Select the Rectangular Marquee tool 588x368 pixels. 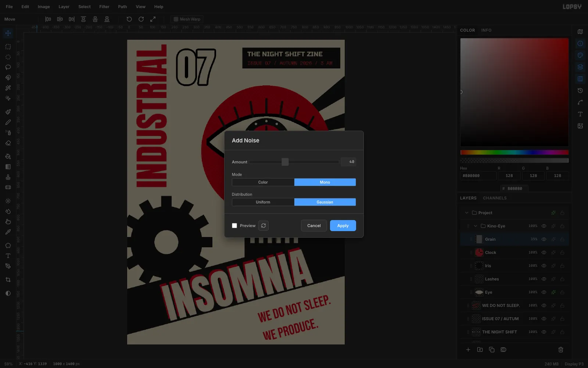(x=8, y=47)
